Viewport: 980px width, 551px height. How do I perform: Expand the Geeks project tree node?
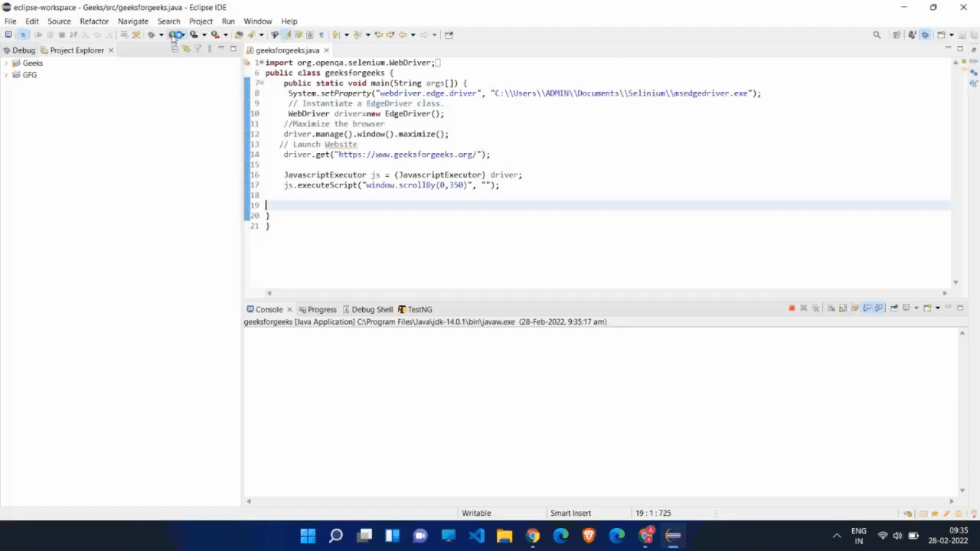6,64
